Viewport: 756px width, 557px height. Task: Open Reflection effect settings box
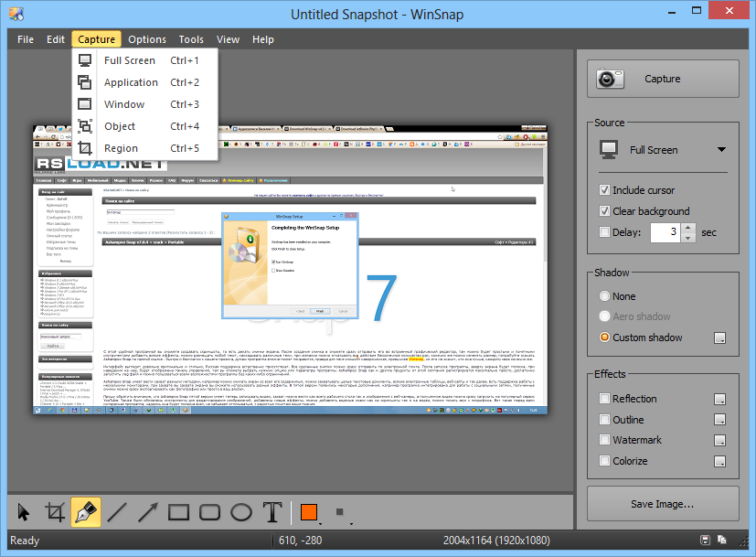coord(719,400)
